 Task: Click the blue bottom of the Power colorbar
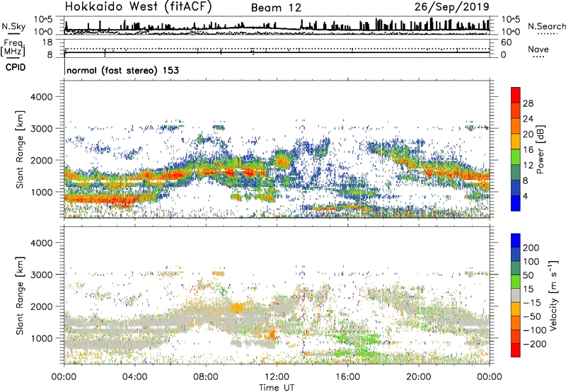(x=516, y=203)
